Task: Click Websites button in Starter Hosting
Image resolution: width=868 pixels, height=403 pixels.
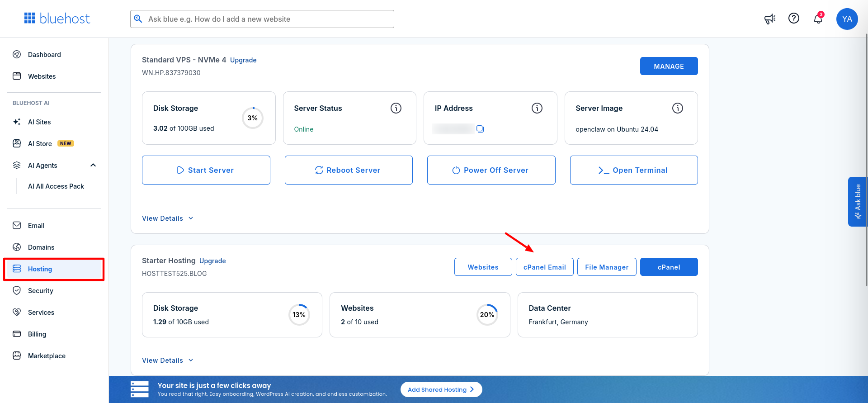Action: [483, 267]
